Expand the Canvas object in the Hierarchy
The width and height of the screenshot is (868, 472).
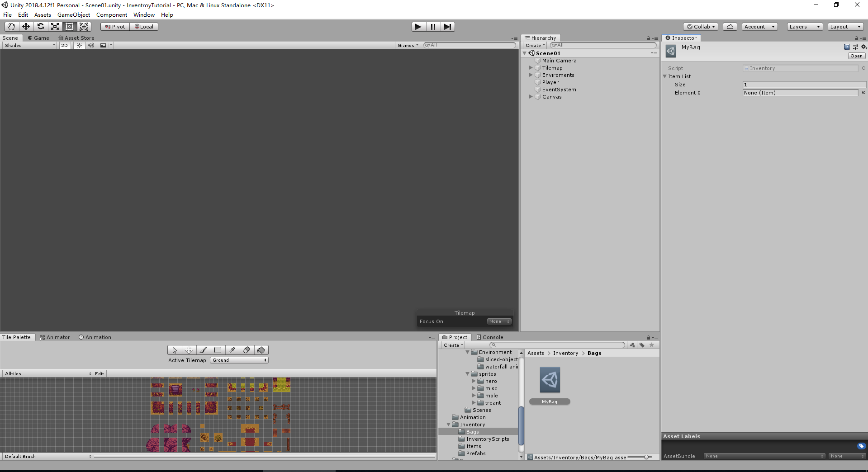click(531, 97)
